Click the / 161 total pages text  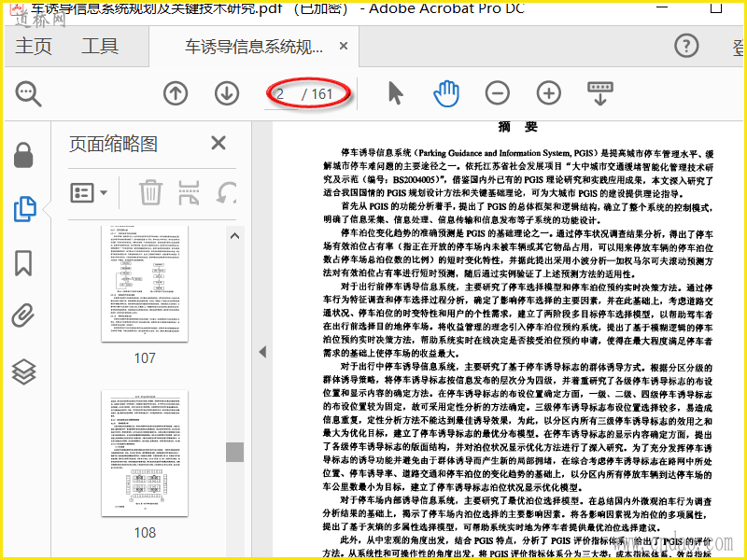pyautogui.click(x=317, y=94)
